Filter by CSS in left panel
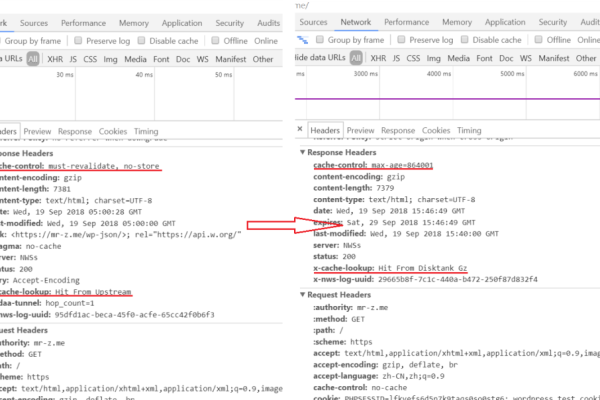The height and width of the screenshot is (400, 600). (x=91, y=59)
